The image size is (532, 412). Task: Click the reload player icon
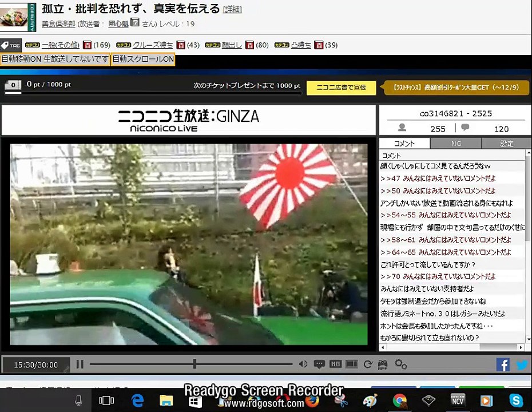[368, 365]
